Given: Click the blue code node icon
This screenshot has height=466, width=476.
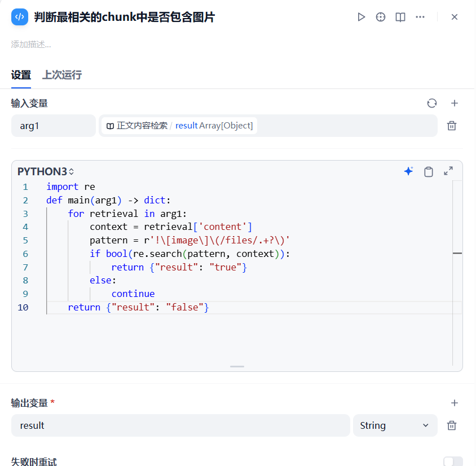Looking at the screenshot, I should point(20,17).
